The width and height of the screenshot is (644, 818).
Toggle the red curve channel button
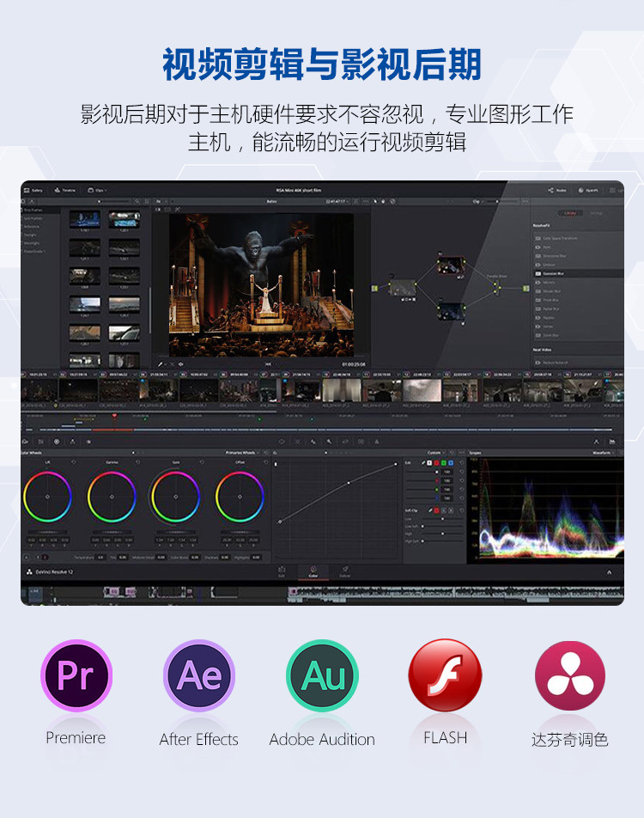click(x=436, y=463)
